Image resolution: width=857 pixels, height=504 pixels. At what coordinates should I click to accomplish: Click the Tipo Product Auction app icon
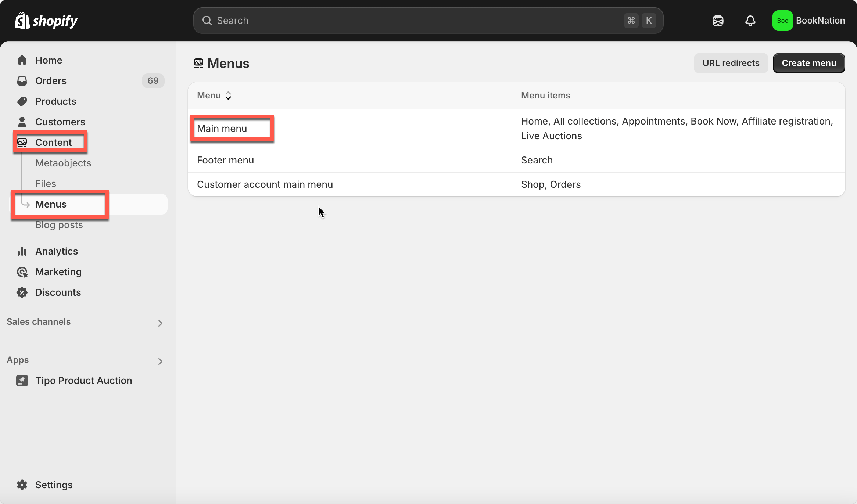[x=22, y=381]
